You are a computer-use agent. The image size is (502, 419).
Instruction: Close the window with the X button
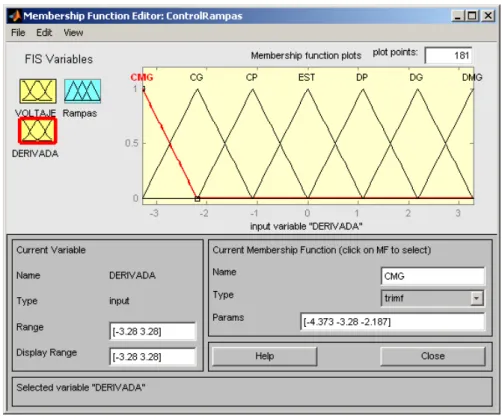click(488, 16)
